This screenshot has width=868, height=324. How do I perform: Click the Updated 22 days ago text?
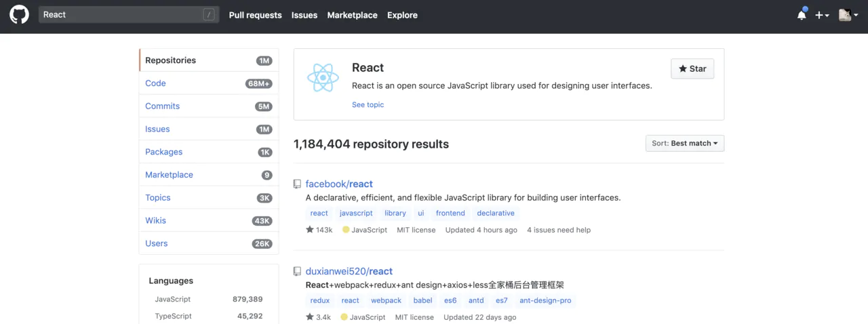[x=479, y=317]
